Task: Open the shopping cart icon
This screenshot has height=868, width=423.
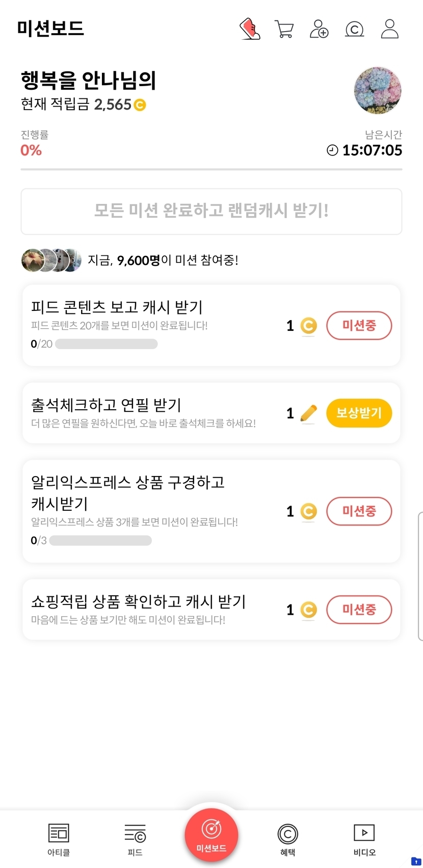Action: tap(284, 29)
